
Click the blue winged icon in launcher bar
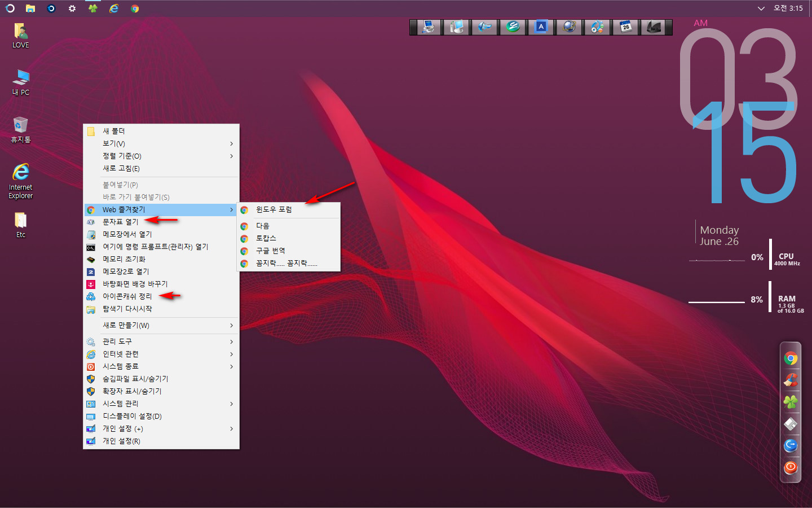(484, 27)
